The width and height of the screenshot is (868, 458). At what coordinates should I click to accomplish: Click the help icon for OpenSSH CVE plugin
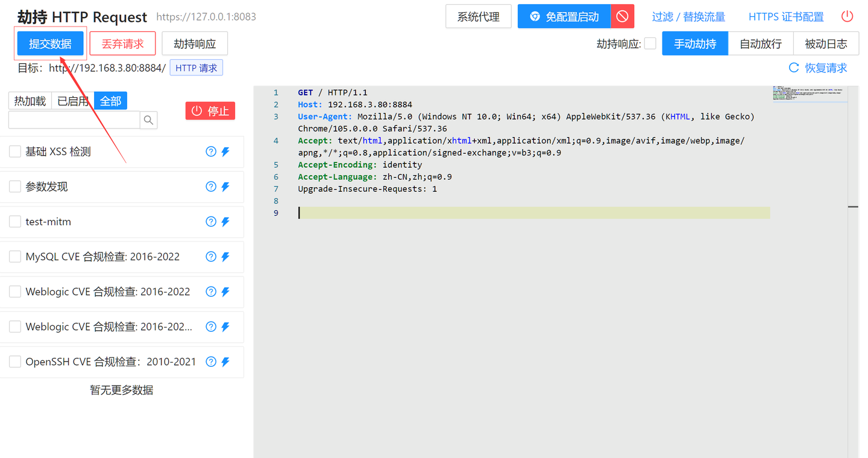[x=210, y=361]
